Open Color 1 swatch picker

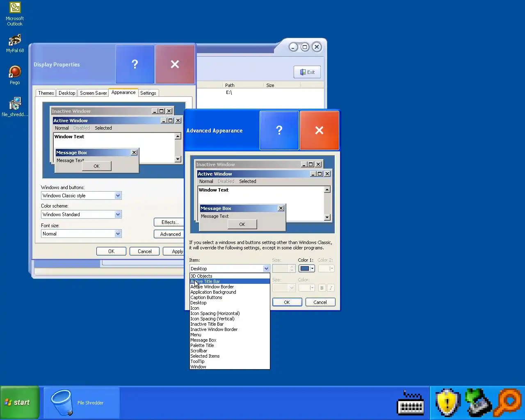click(x=307, y=269)
